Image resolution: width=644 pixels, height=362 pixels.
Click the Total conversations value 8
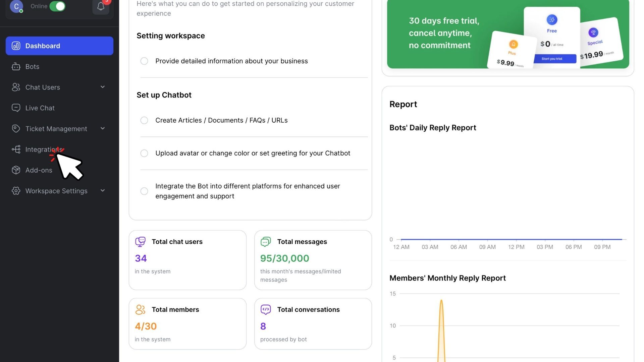(x=263, y=326)
